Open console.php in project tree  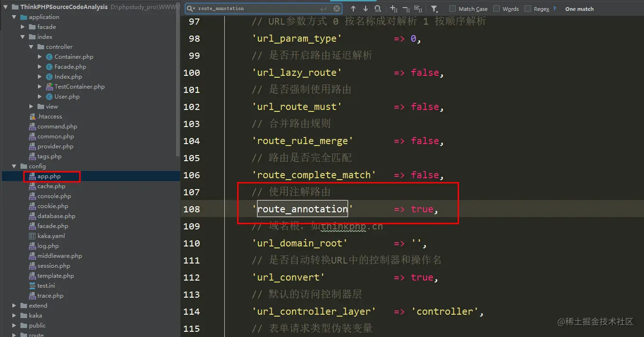coord(54,196)
